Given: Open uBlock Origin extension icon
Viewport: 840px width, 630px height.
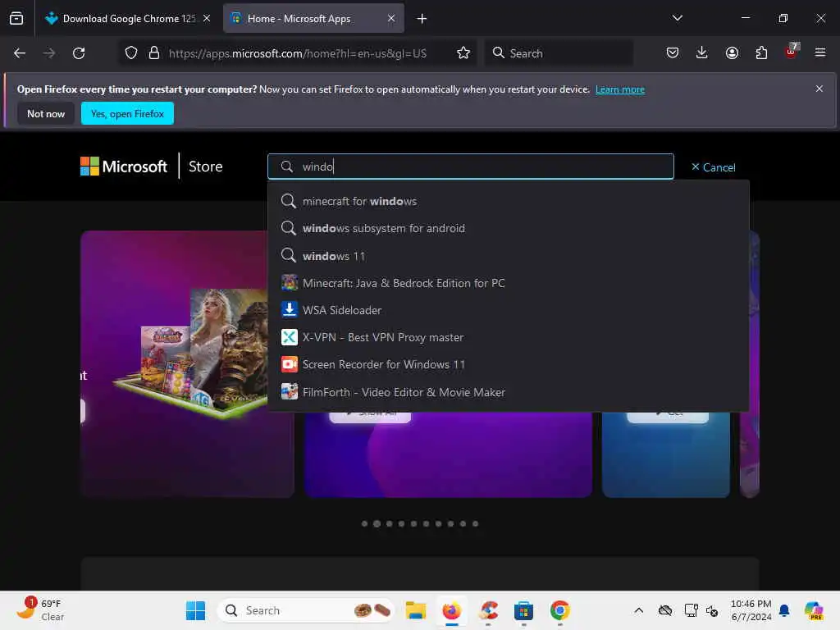Looking at the screenshot, I should [792, 52].
